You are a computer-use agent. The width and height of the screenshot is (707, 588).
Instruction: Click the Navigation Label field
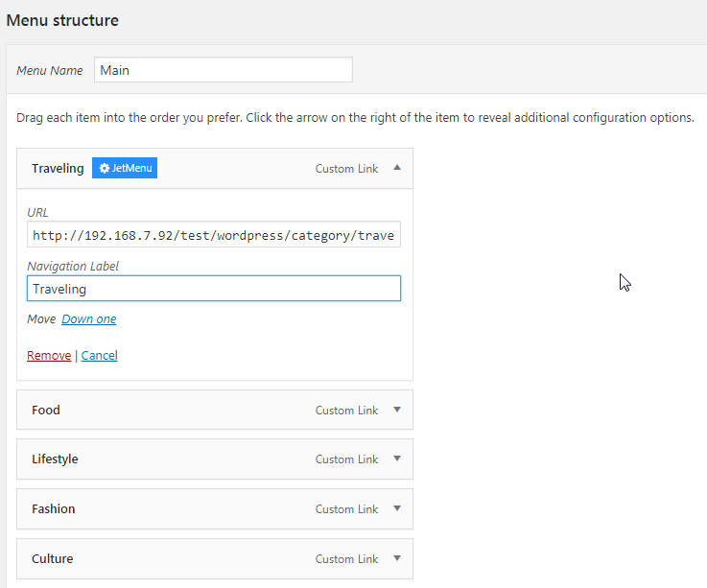pos(214,289)
